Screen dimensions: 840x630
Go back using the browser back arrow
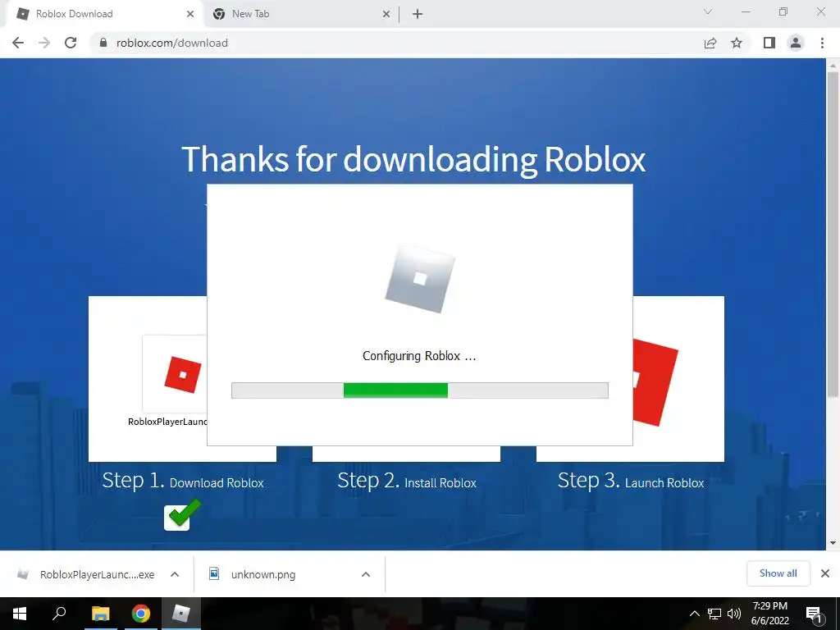[x=18, y=43]
